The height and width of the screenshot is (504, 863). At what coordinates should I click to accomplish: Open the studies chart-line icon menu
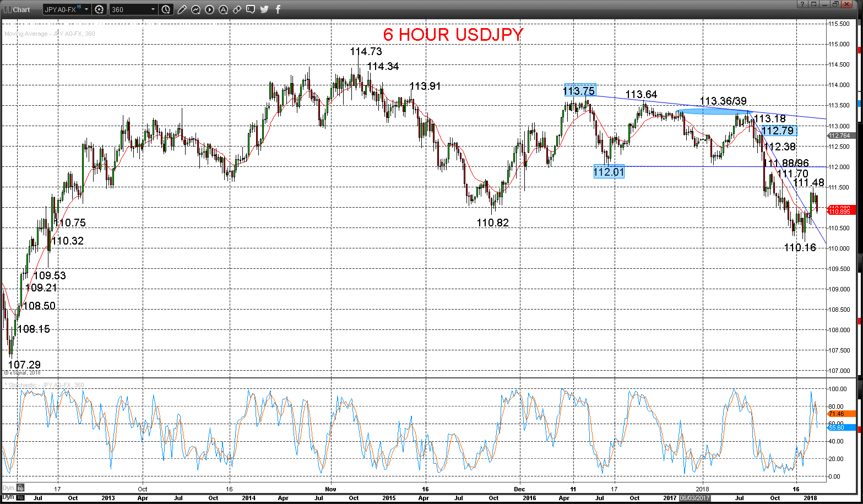(x=196, y=9)
